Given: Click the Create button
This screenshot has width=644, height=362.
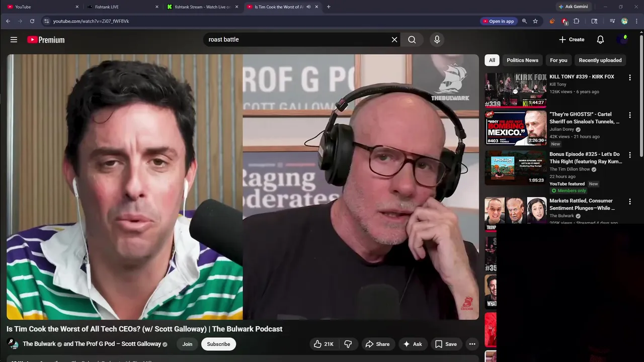Looking at the screenshot, I should pos(572,40).
